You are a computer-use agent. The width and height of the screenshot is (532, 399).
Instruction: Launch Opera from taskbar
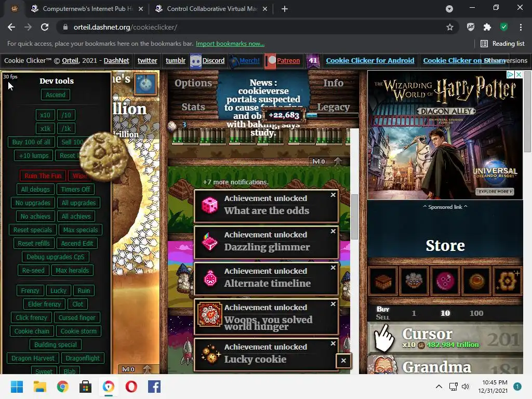131,387
